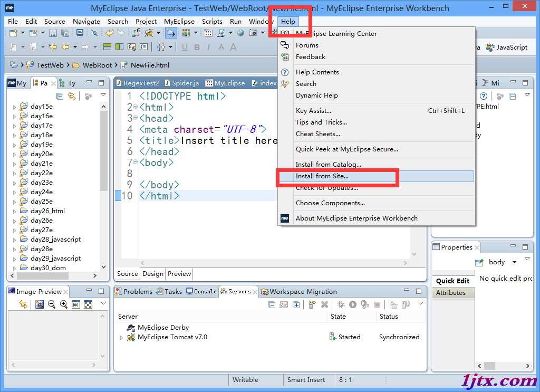Click the Undo yellow arrow icon
The width and height of the screenshot is (540, 392).
110,33
